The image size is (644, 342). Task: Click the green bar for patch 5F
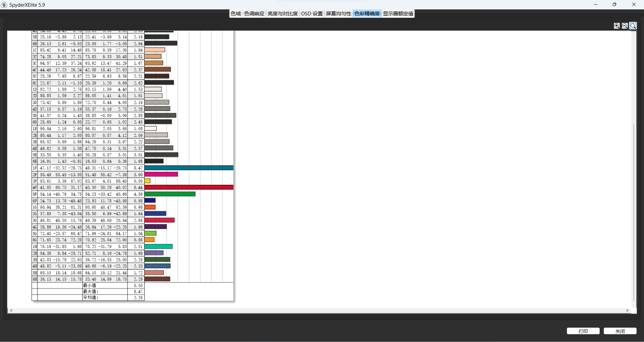pos(170,194)
